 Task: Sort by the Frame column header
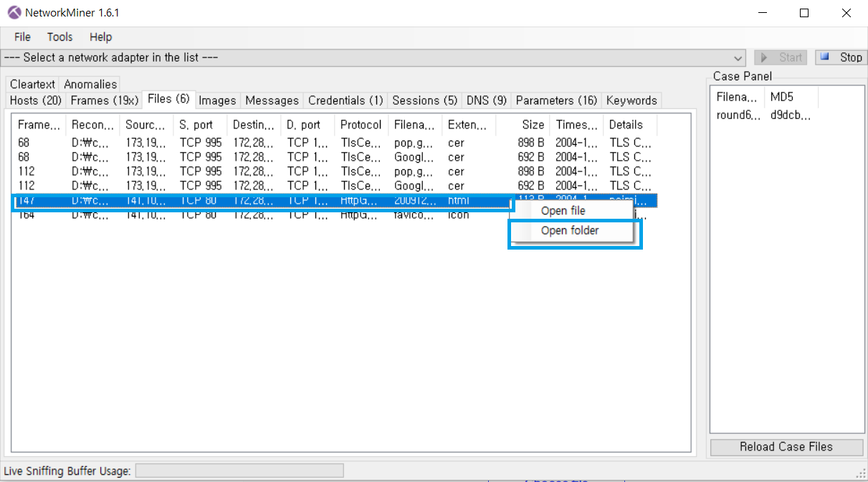pyautogui.click(x=39, y=125)
